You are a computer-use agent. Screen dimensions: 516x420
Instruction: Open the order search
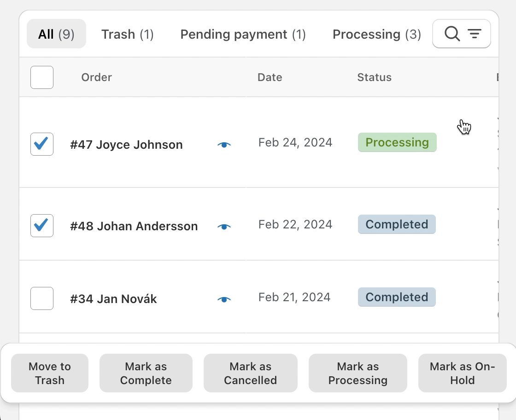pyautogui.click(x=451, y=33)
